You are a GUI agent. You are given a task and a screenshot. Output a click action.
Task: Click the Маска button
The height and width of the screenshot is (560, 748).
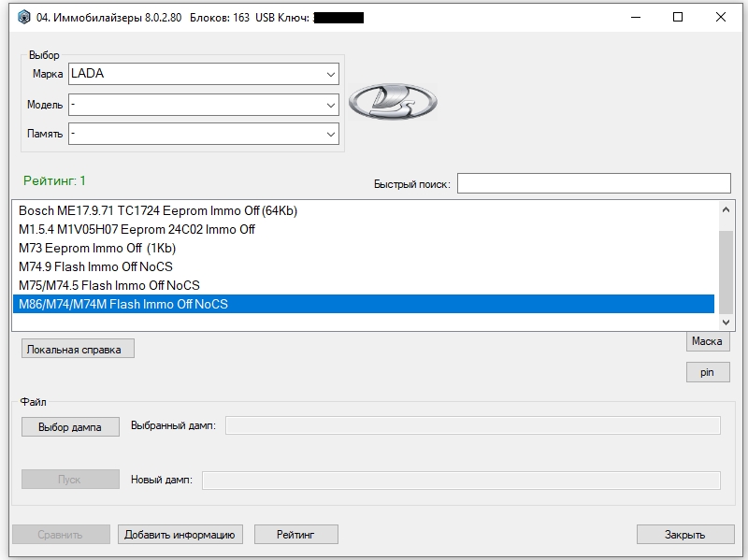click(x=708, y=341)
